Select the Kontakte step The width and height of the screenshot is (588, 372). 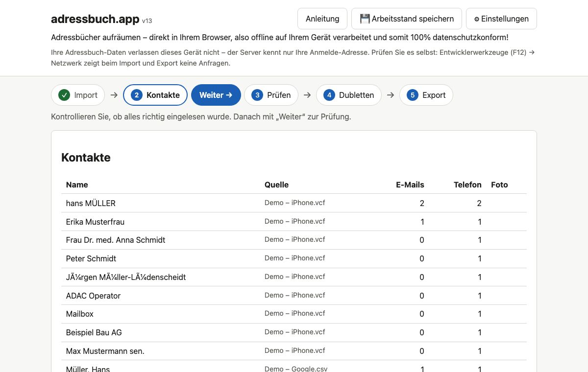[155, 95]
